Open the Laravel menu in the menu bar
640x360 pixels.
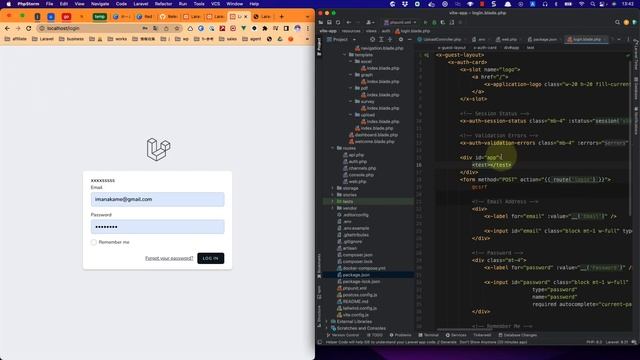[x=141, y=4]
